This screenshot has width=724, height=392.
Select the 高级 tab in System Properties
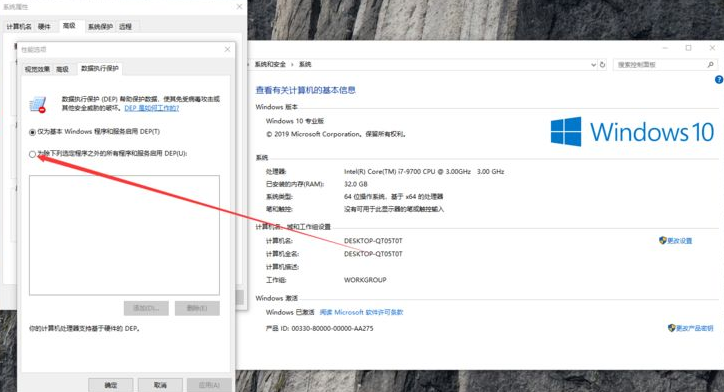pyautogui.click(x=69, y=26)
